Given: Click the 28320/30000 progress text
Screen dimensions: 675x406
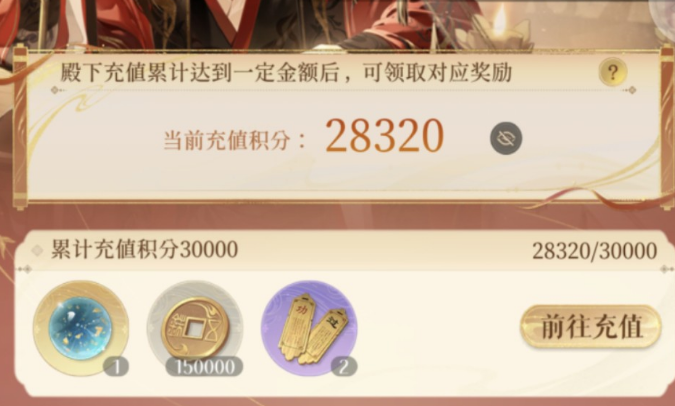Looking at the screenshot, I should [x=594, y=251].
